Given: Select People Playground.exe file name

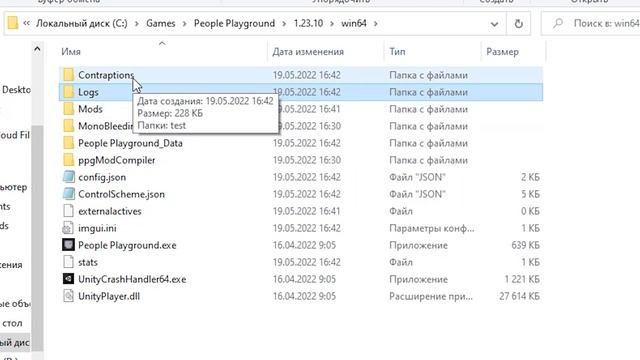Looking at the screenshot, I should click(127, 245).
